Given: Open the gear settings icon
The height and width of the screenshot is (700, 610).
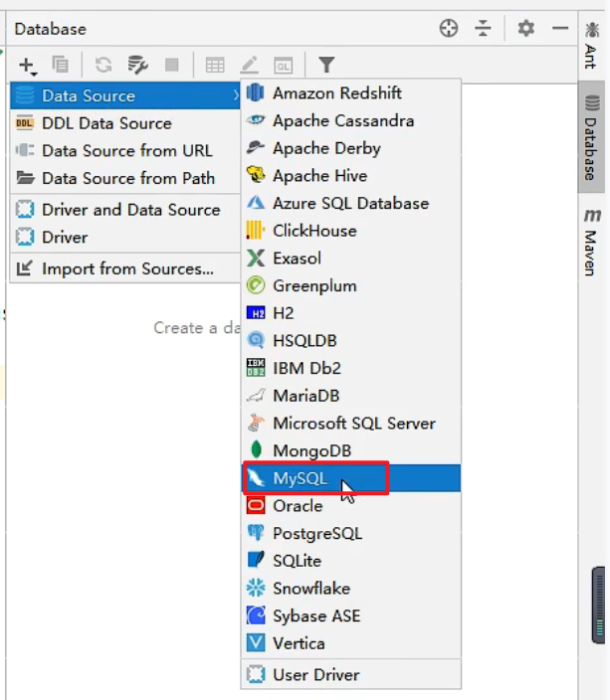Looking at the screenshot, I should [526, 28].
